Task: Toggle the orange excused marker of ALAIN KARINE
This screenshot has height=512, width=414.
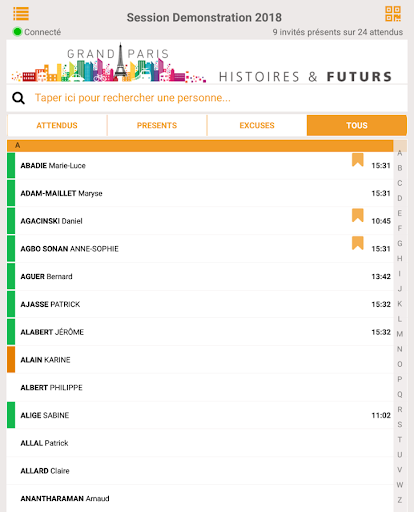Action: [11, 359]
